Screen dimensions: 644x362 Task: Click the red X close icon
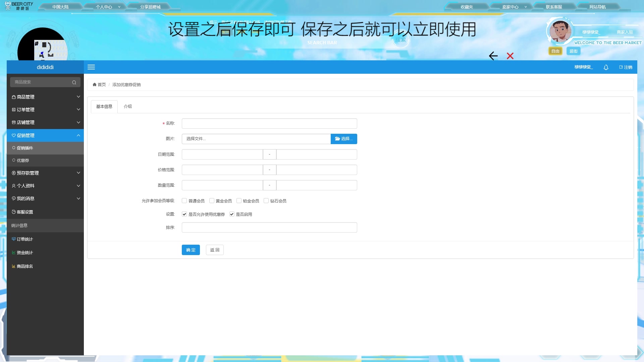[x=510, y=56]
